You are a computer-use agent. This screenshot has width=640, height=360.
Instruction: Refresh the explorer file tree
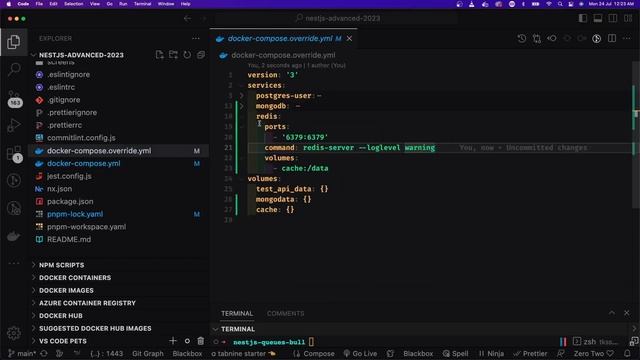point(187,55)
